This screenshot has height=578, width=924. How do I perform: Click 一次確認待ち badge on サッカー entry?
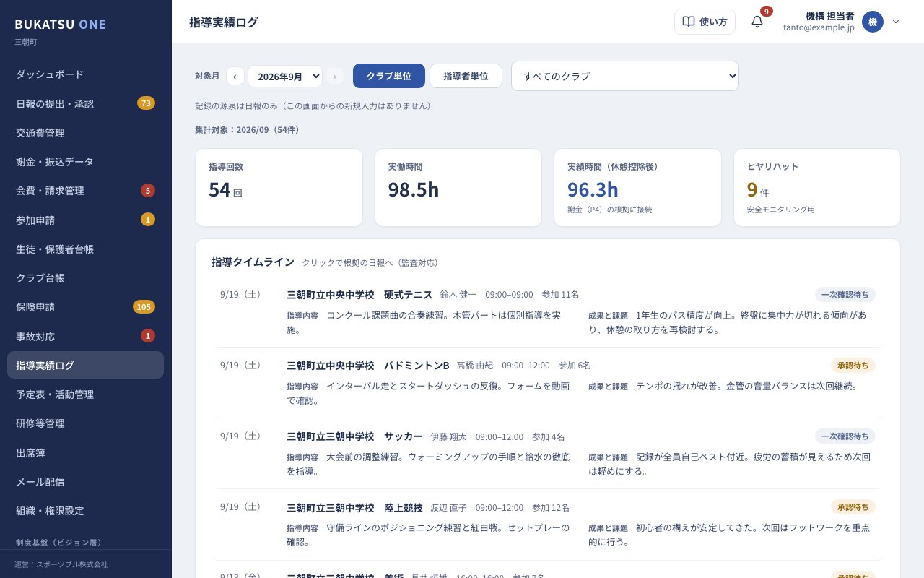tap(845, 436)
